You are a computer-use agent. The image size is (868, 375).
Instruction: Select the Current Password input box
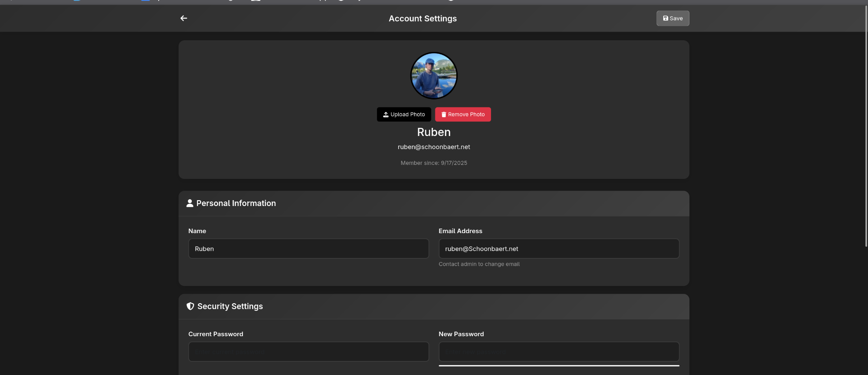point(308,352)
